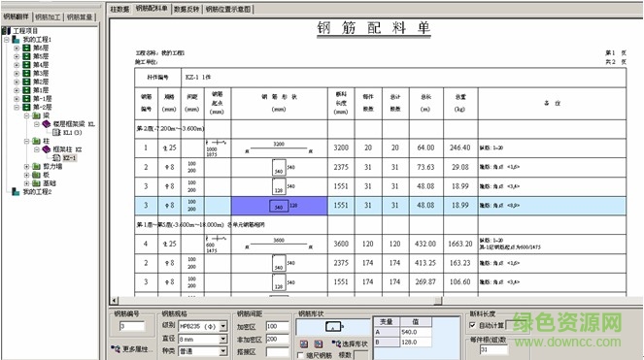Click the 我的工程2 project icon
The height and width of the screenshot is (360, 644).
16,192
